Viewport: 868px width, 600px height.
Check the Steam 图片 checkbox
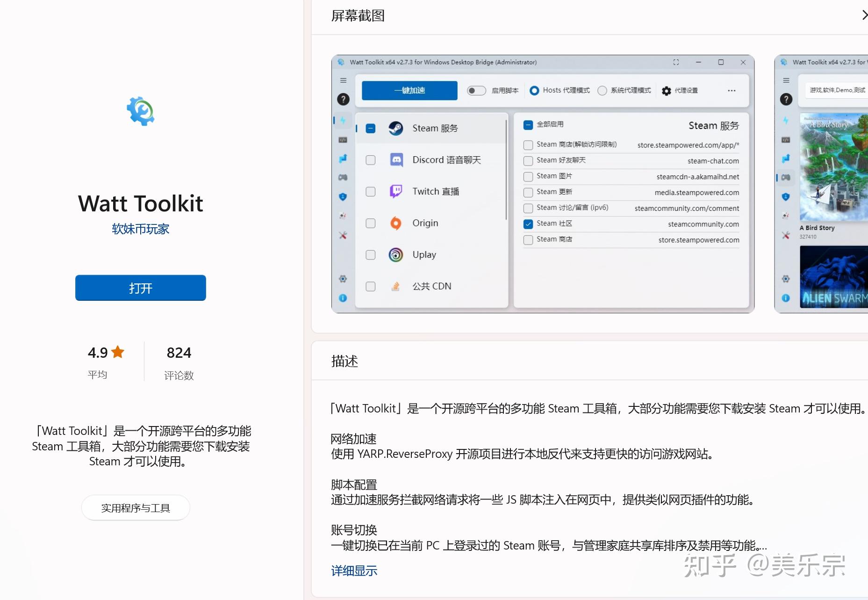tap(528, 177)
